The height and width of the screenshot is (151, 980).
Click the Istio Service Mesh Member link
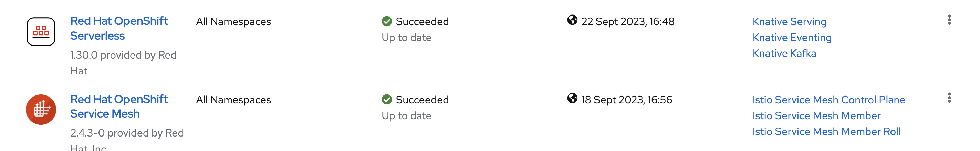coord(816,115)
